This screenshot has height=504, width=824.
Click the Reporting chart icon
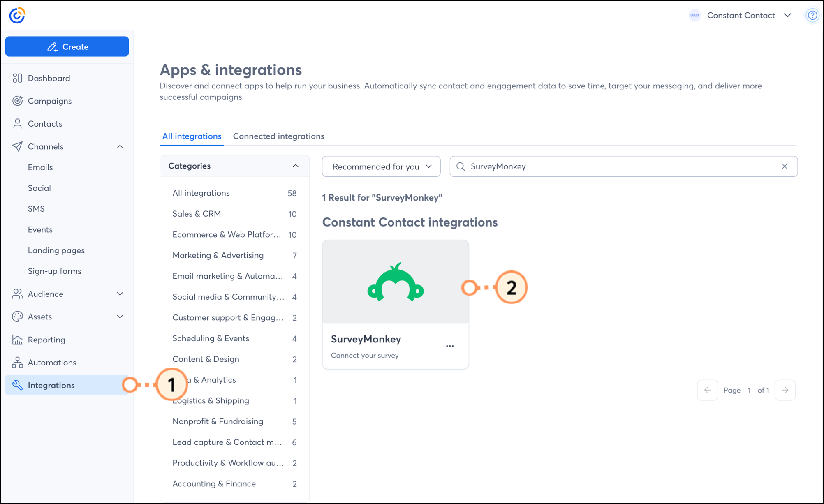[x=17, y=340]
